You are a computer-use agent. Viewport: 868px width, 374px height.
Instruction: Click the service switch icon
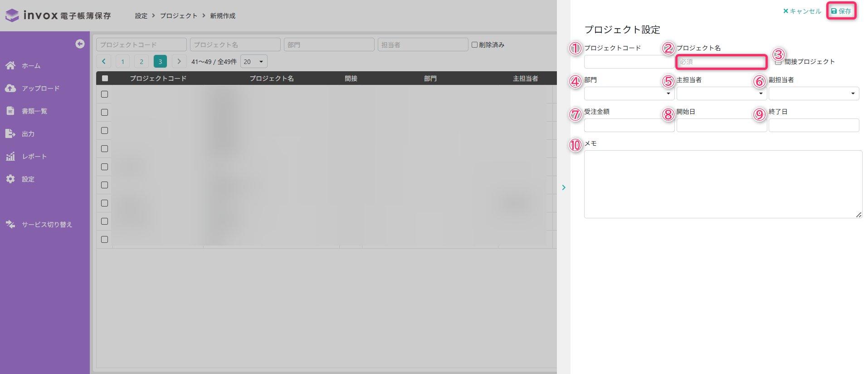[10, 224]
